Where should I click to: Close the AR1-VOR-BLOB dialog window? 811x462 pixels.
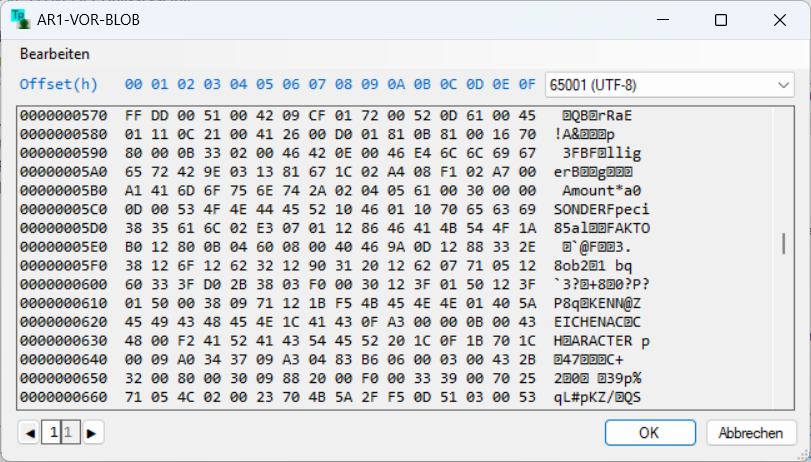click(776, 20)
